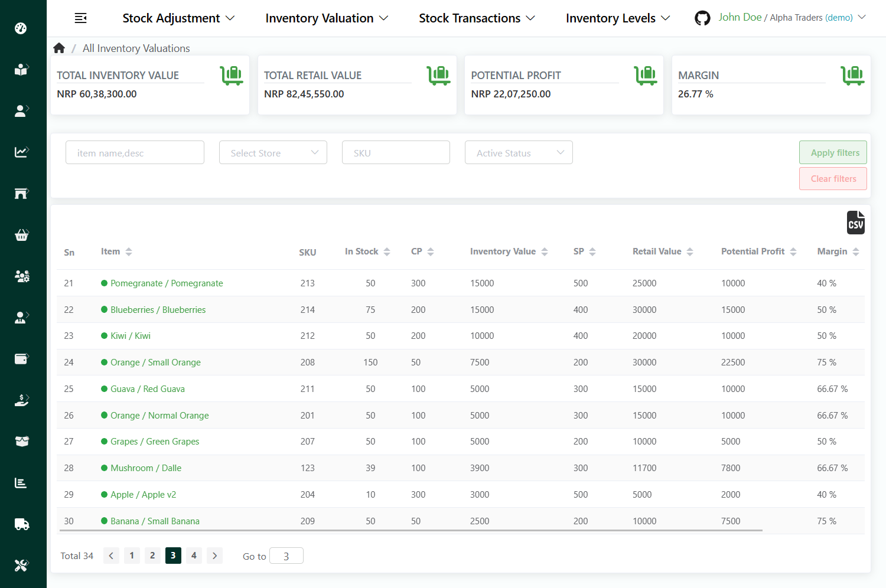Open the open box sidebar icon

(22, 442)
